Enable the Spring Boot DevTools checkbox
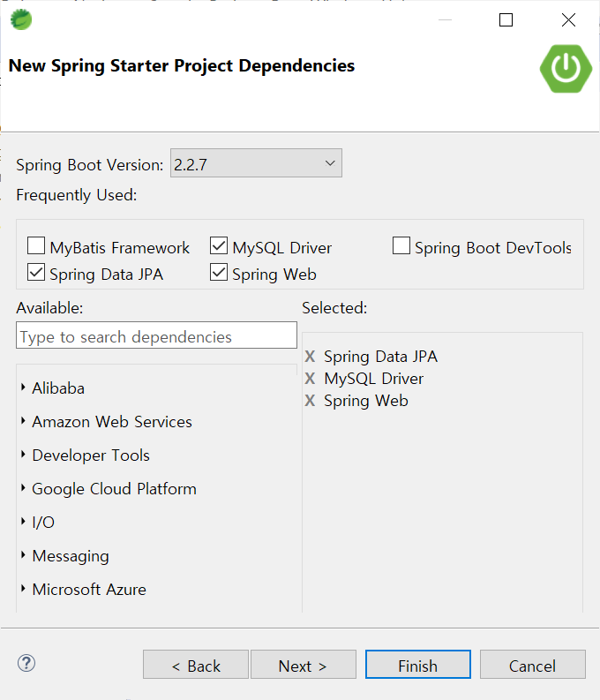The width and height of the screenshot is (600, 700). (x=401, y=245)
